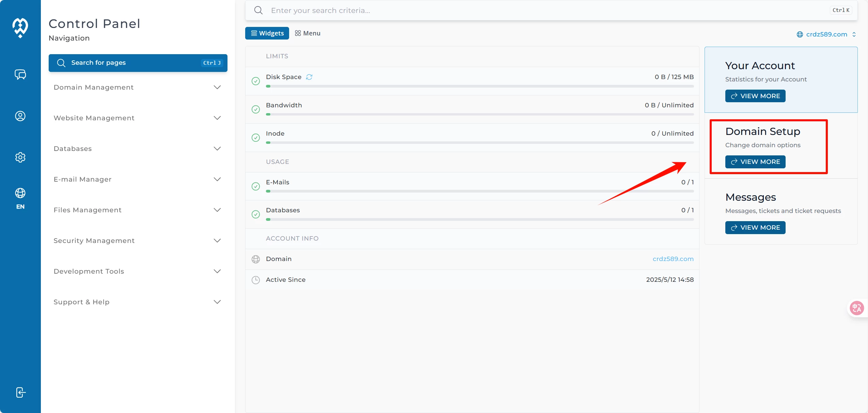The width and height of the screenshot is (868, 413).
Task: Click the Disk Space progress bar
Action: tap(479, 86)
